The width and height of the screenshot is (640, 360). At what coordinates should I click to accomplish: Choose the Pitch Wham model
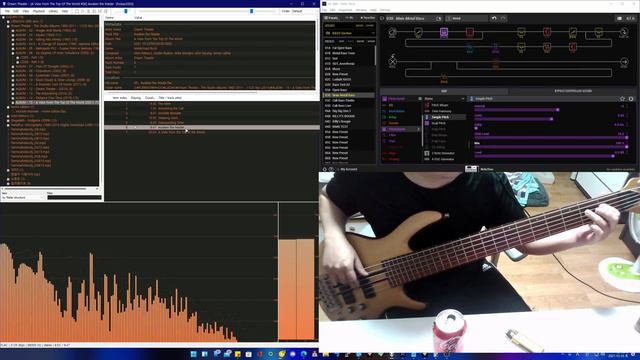point(440,105)
